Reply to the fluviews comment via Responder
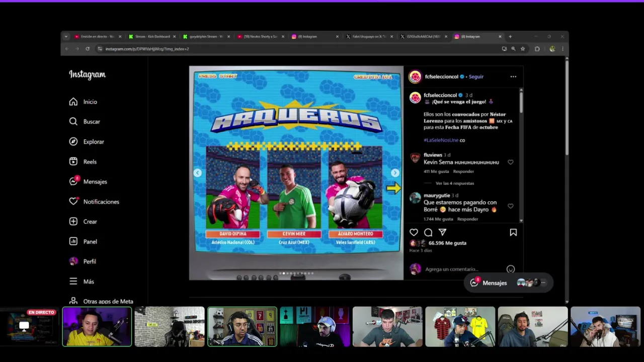 pyautogui.click(x=463, y=171)
